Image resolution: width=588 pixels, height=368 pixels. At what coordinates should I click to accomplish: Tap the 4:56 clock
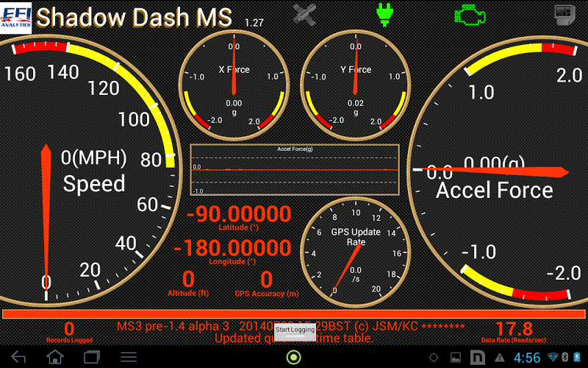pos(527,358)
